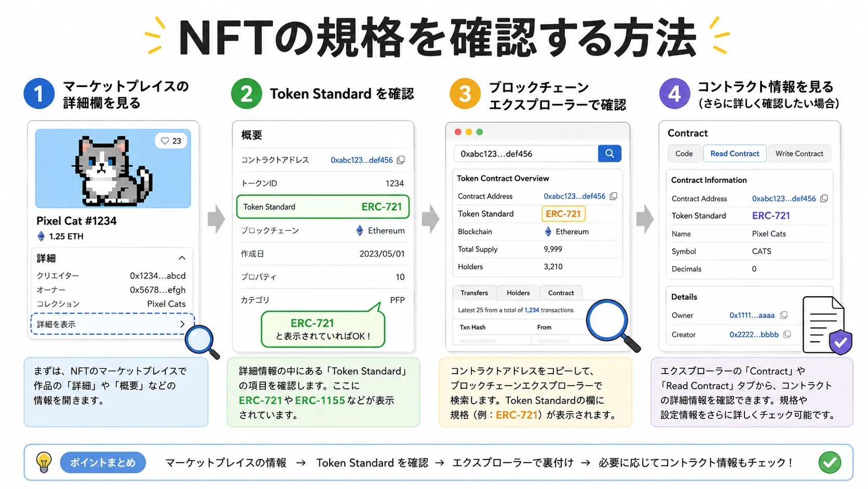
Task: Open address link in Token Contract Overview
Action: [574, 196]
